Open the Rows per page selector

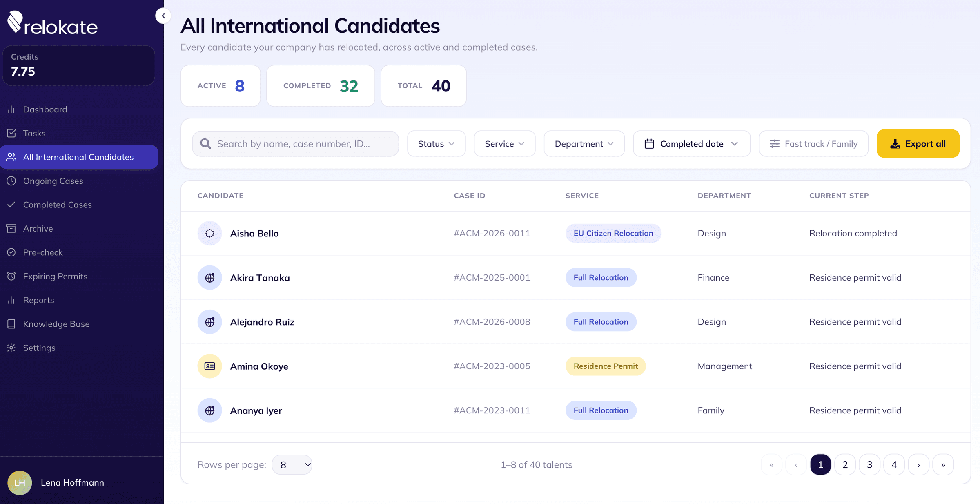coord(292,465)
